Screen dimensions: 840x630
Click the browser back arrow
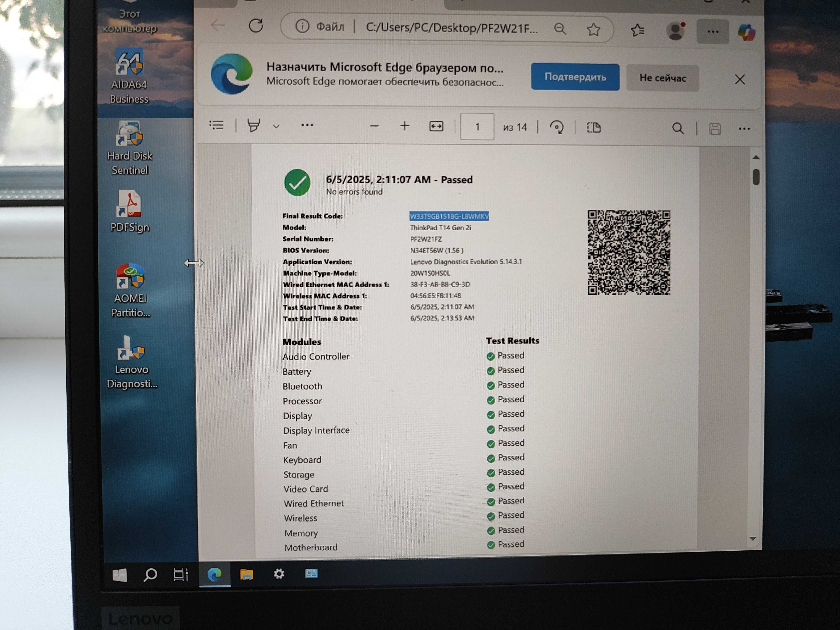click(218, 25)
